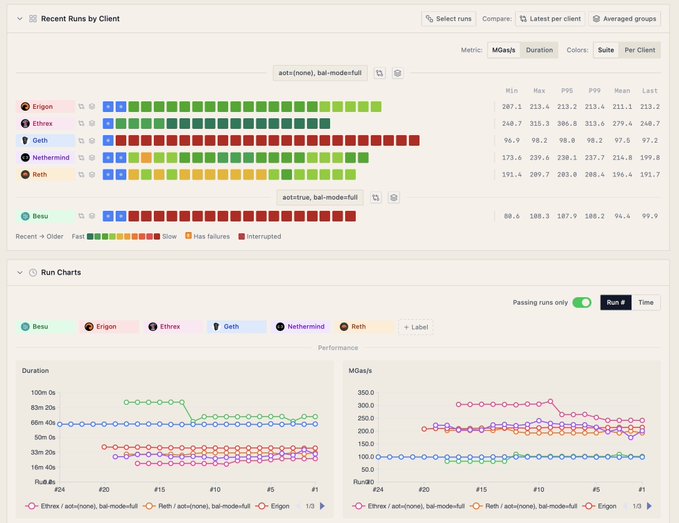Screen dimensions: 679x523
Task: Click the grid icon next to Recent Runs by Client
Action: (x=32, y=19)
